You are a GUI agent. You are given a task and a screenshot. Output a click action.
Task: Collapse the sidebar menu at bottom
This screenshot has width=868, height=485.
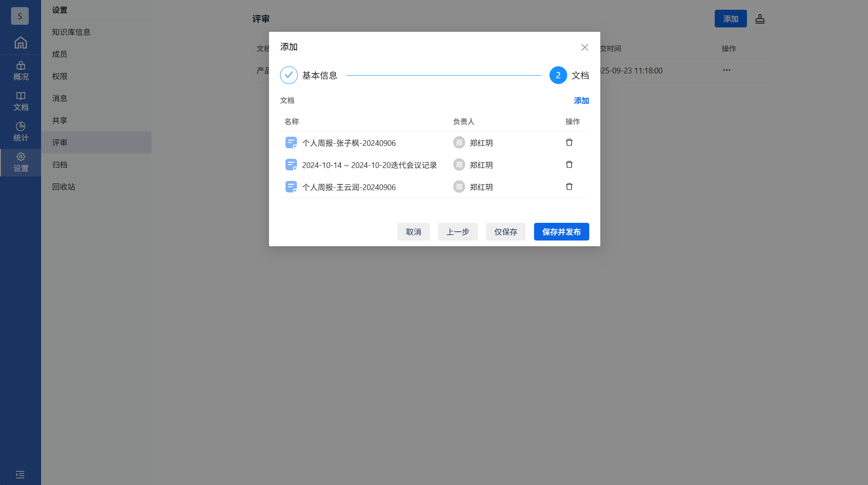click(x=20, y=474)
